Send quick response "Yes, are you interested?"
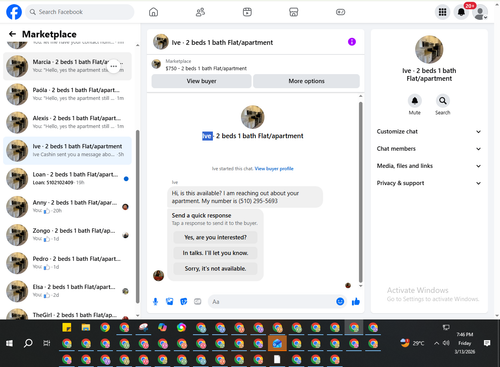 (x=215, y=237)
